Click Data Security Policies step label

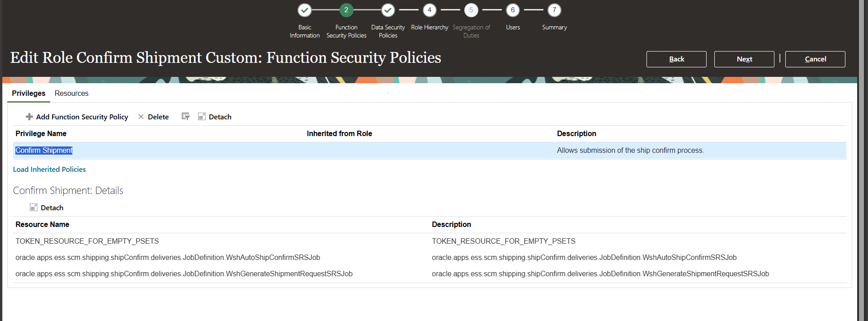click(x=388, y=31)
